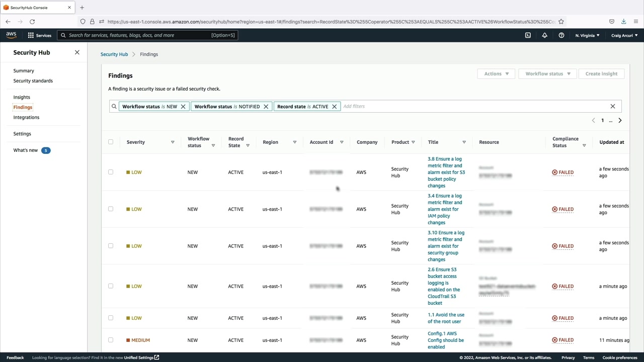Viewport: 644px width, 362px height.
Task: Go to the previous page of findings
Action: click(594, 121)
